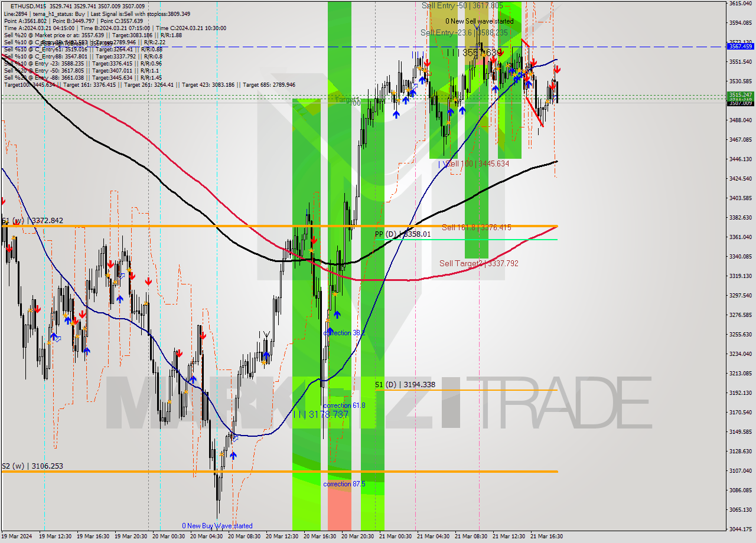Screen dimensions: 756x543
Task: Click the 'Sell Entry -50 | 3617.805' label
Action: (x=462, y=5)
